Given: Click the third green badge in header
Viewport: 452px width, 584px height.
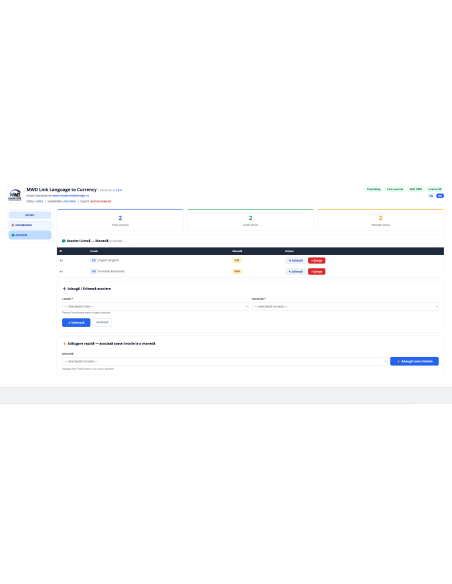Looking at the screenshot, I should [416, 189].
